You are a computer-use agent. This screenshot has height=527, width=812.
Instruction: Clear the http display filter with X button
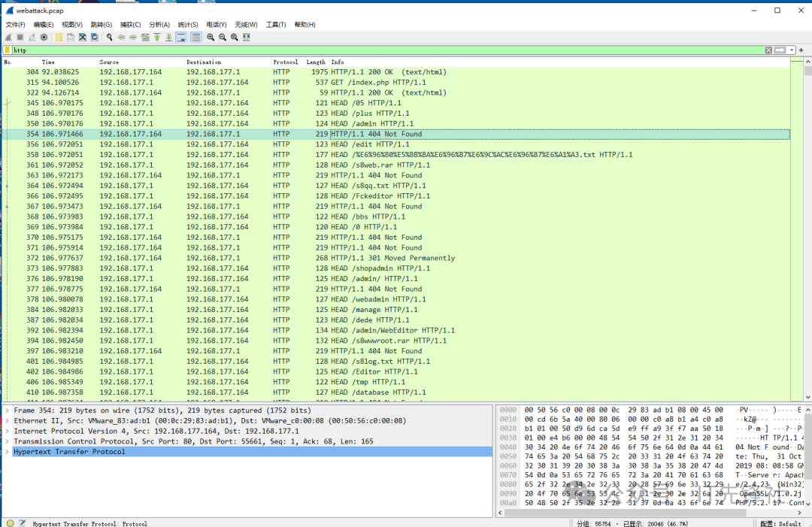(768, 50)
